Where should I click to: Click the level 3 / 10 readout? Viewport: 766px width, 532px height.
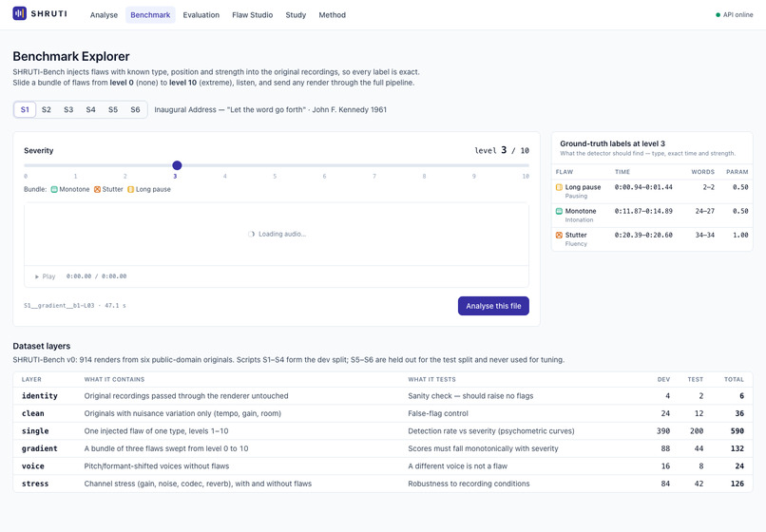[x=502, y=150]
